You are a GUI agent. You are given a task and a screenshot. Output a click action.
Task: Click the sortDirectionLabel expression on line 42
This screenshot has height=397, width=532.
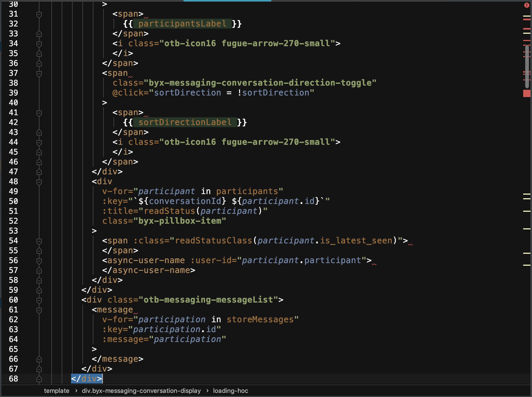tap(185, 122)
